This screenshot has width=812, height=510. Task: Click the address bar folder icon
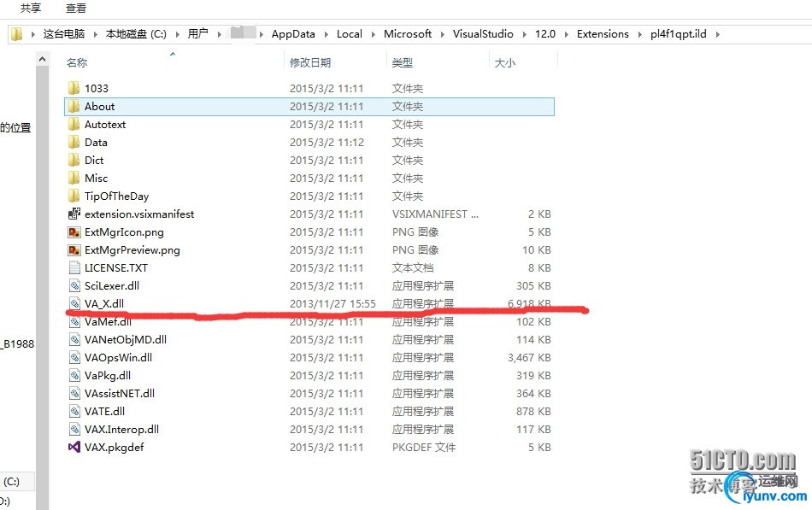point(17,34)
